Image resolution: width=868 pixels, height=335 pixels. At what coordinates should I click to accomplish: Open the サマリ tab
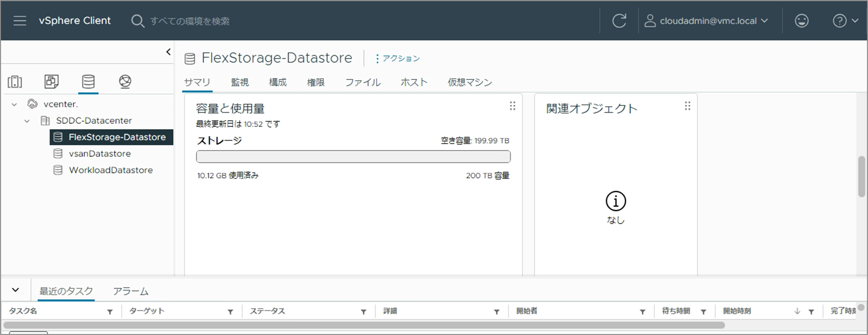197,82
